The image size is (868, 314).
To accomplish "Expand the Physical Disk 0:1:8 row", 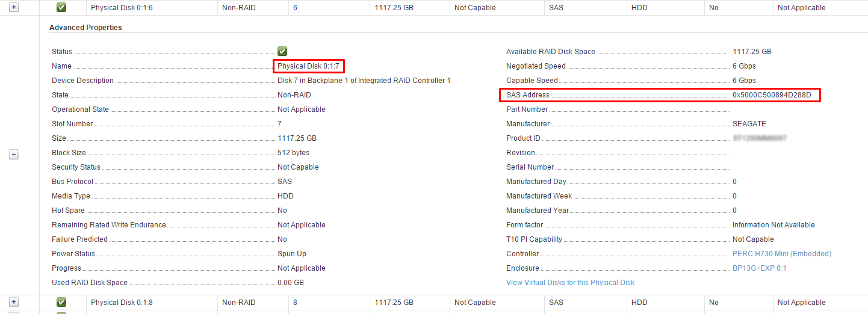I will click(14, 302).
